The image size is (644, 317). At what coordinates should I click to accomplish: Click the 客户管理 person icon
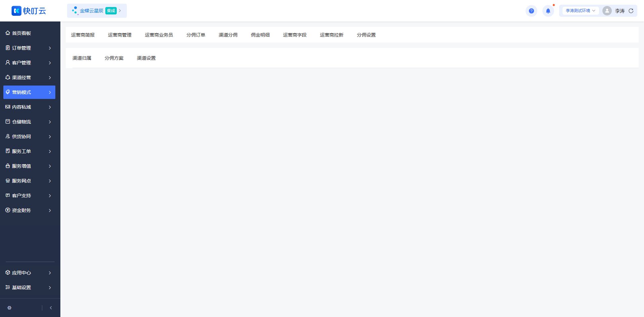tap(8, 62)
